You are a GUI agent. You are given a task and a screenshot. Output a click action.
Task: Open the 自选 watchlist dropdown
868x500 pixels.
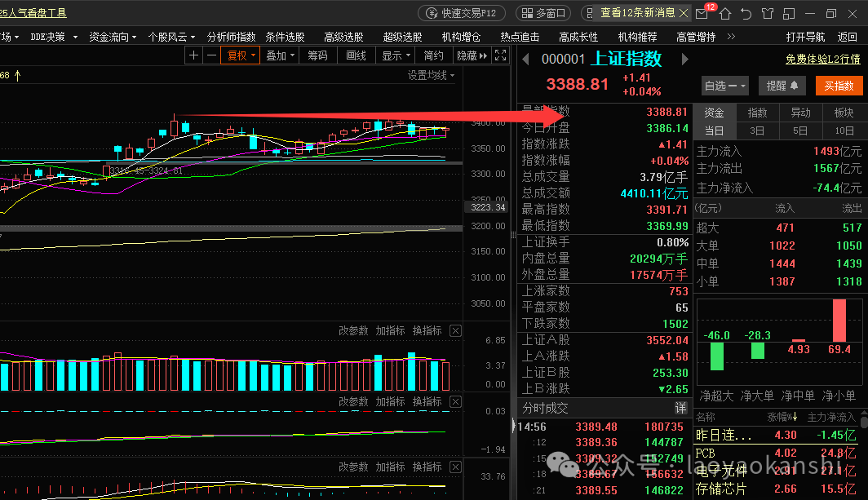724,86
